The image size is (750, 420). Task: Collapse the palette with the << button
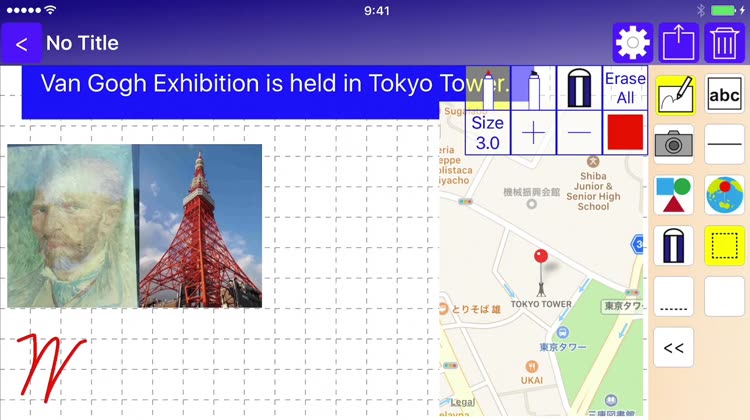click(674, 347)
